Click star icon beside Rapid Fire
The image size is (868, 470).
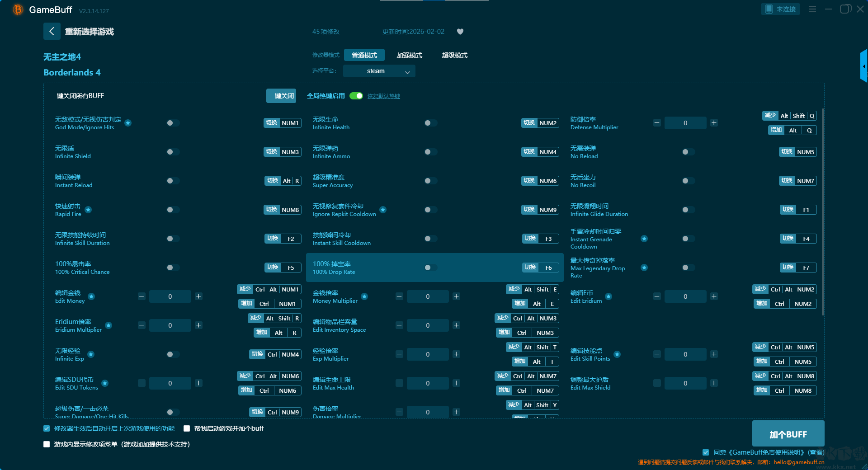coord(88,210)
